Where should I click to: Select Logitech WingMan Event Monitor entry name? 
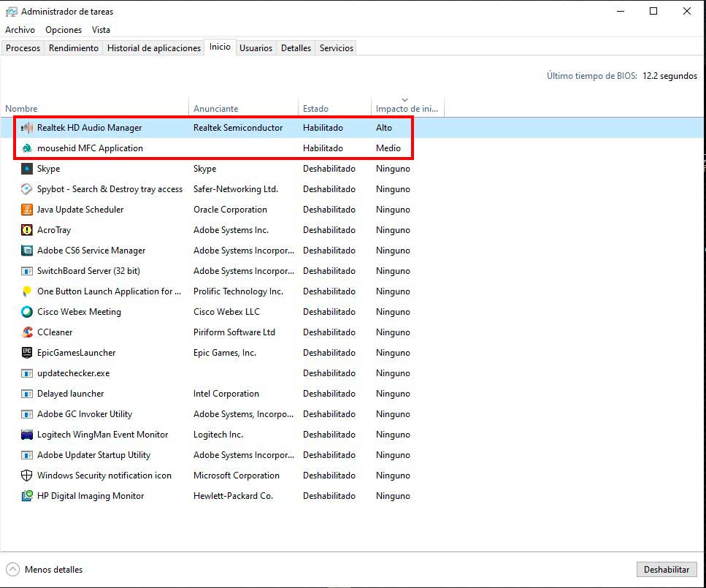tap(103, 435)
